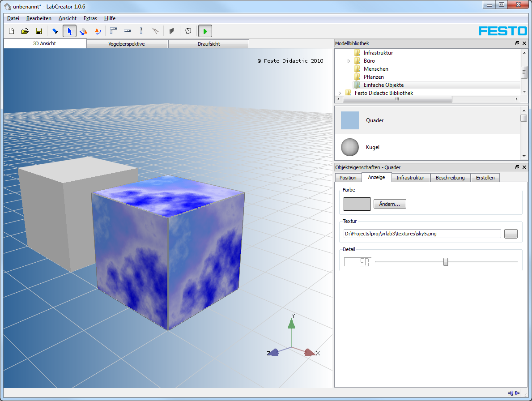The width and height of the screenshot is (532, 401).
Task: Open the Hilfe menu
Action: coord(110,18)
